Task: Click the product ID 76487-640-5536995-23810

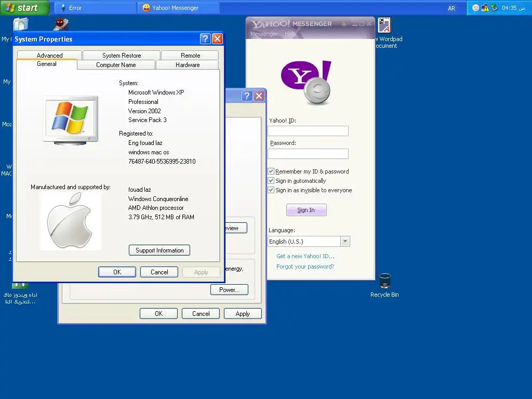Action: (162, 162)
